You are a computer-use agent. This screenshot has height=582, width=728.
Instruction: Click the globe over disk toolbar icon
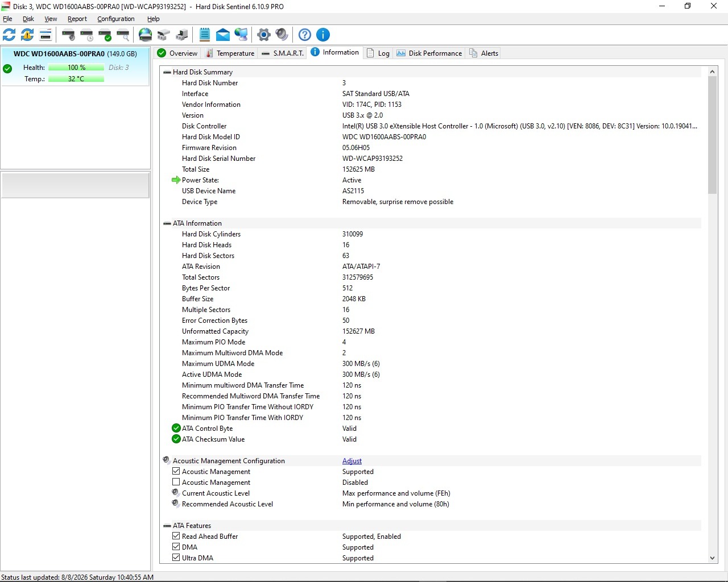(146, 35)
